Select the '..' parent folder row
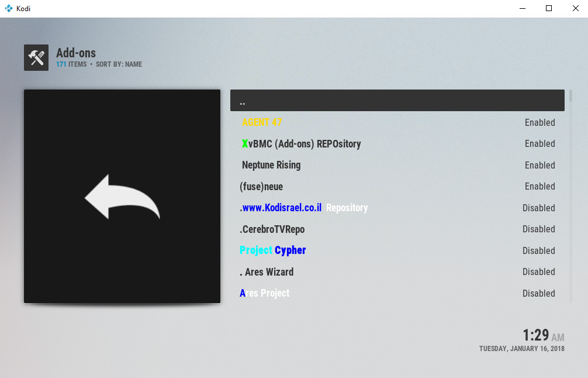The image size is (588, 378). pyautogui.click(x=397, y=100)
